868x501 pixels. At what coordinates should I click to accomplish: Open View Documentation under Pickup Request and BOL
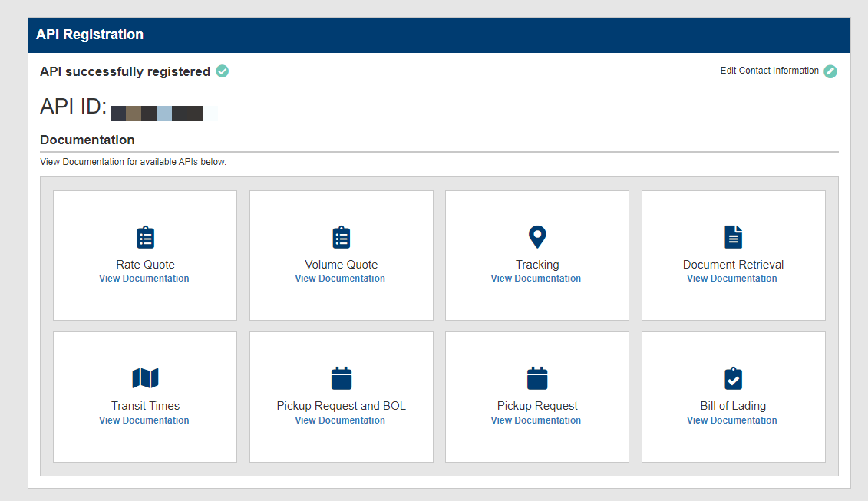tap(340, 420)
